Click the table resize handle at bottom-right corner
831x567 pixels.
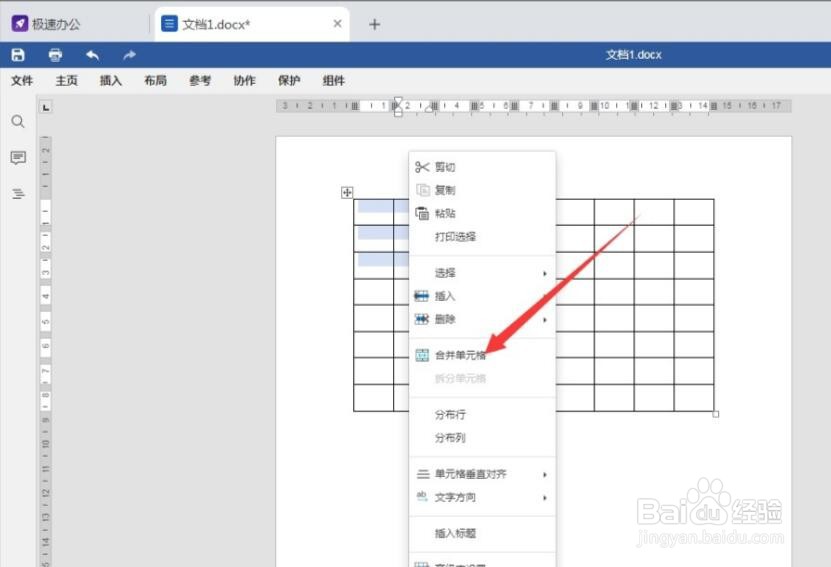[x=715, y=414]
